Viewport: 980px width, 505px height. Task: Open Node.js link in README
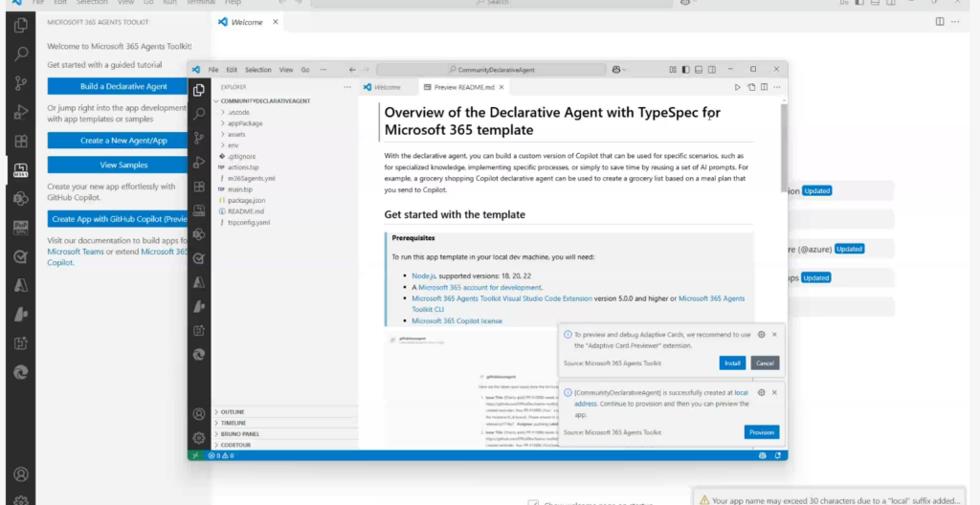[x=423, y=275]
